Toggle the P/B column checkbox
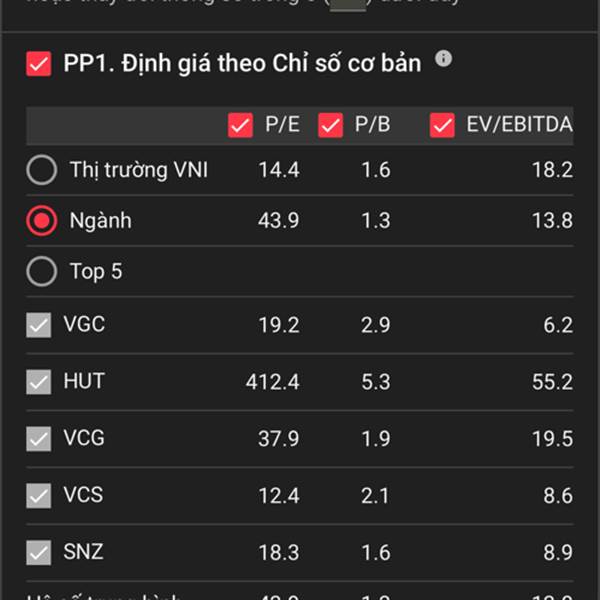Image resolution: width=600 pixels, height=600 pixels. pos(331,125)
